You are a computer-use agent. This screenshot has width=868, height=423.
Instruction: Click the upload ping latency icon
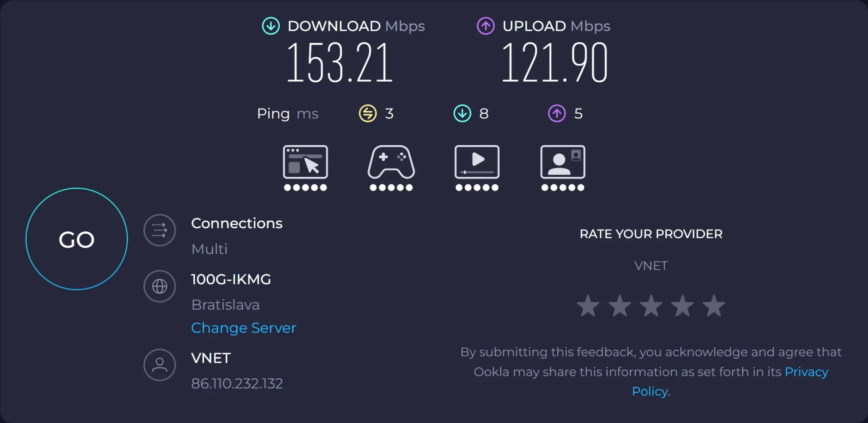tap(557, 113)
